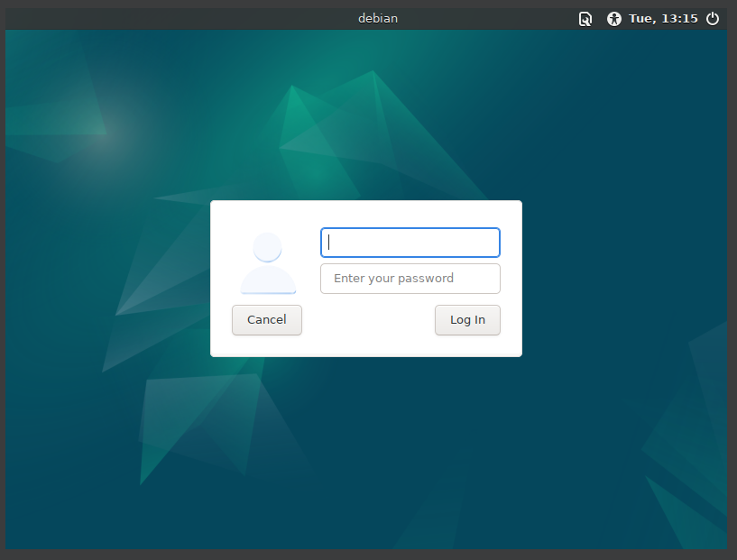Click the debian hostname label
The width and height of the screenshot is (737, 560).
[x=378, y=18]
